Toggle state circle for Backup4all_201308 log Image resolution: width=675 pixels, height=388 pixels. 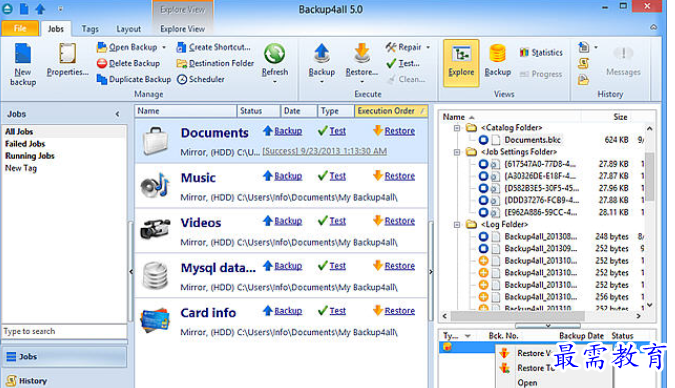pos(483,236)
